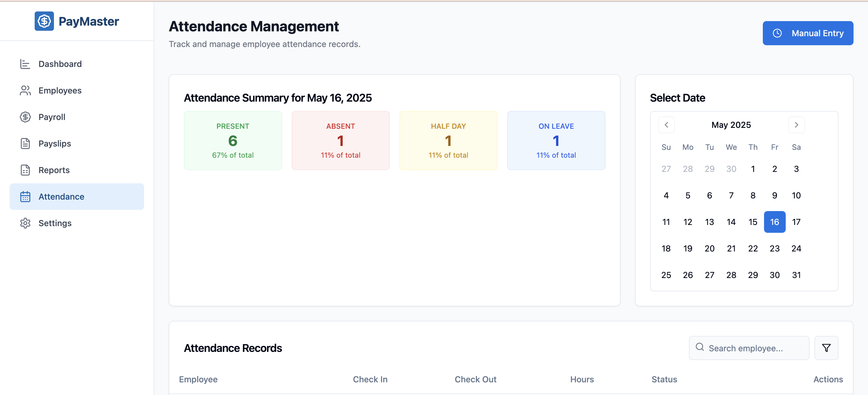Click the Attendance calendar icon in sidebar
The image size is (868, 395).
25,197
